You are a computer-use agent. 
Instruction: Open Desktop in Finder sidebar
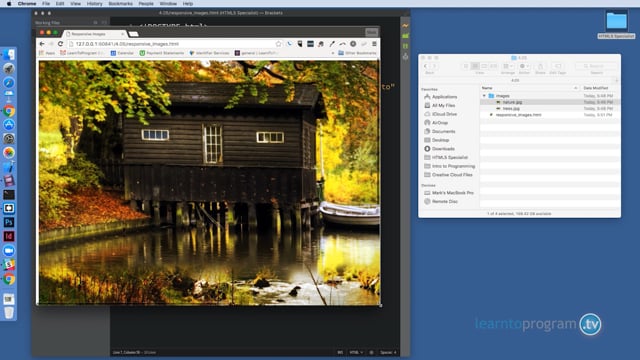click(437, 140)
